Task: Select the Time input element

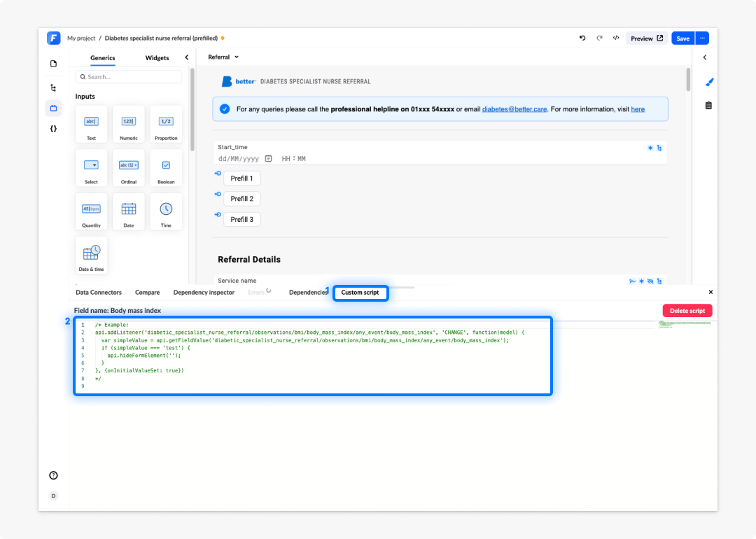Action: (166, 211)
